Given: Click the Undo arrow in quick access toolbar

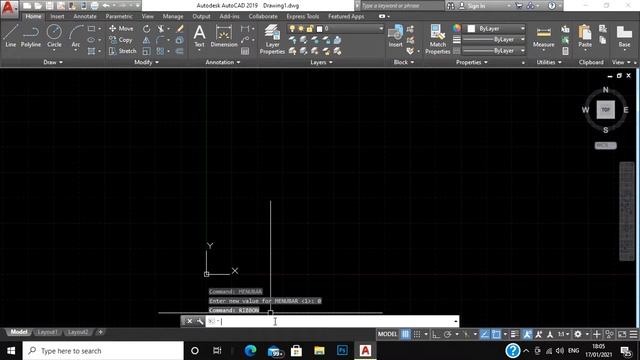Looking at the screenshot, I should pos(106,6).
